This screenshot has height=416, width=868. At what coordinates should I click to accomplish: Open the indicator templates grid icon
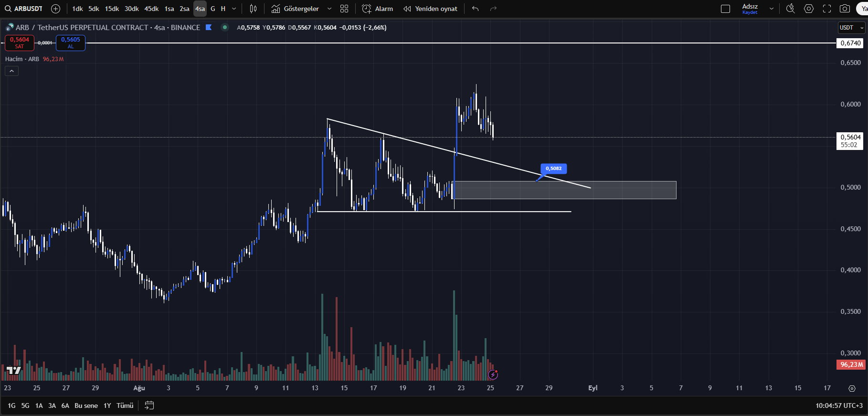[x=344, y=9]
